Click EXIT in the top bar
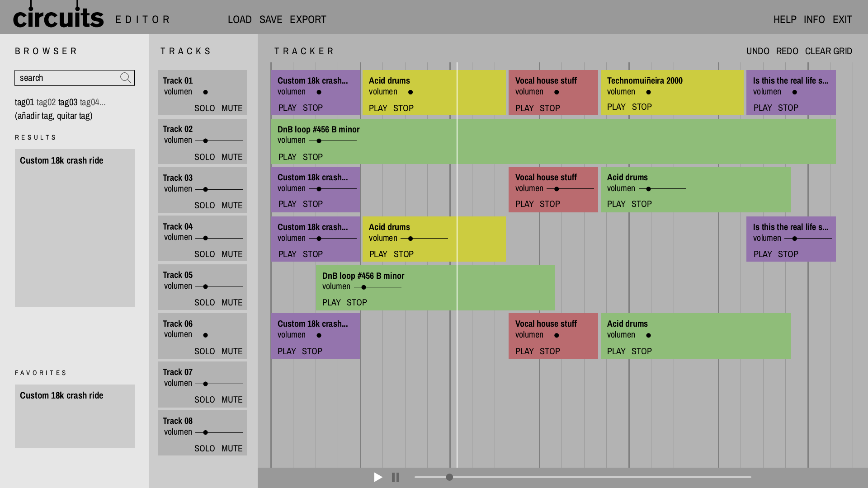 842,19
